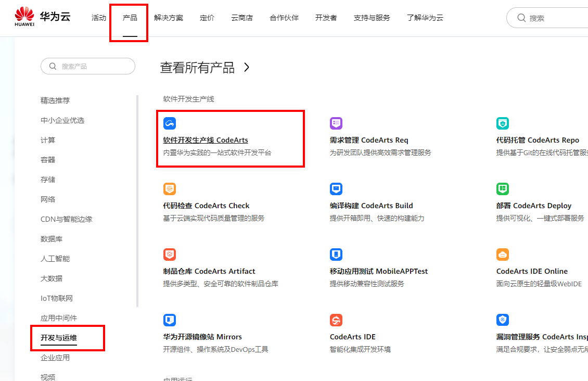Click description 提供开箱即用、快速的构建能力

tap(377, 219)
